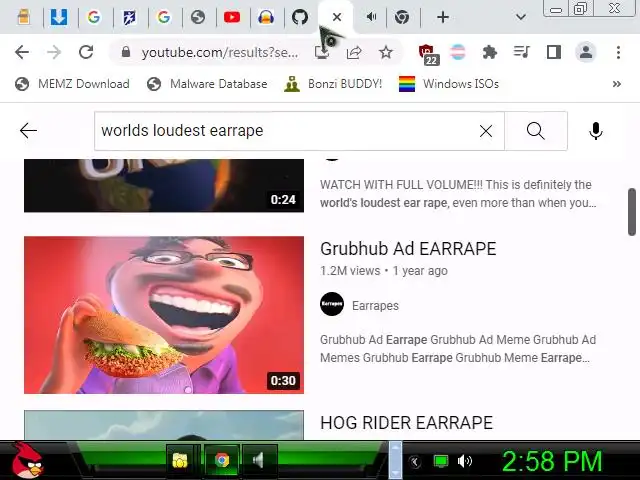Open system tray volume control
The width and height of the screenshot is (640, 480).
point(464,461)
